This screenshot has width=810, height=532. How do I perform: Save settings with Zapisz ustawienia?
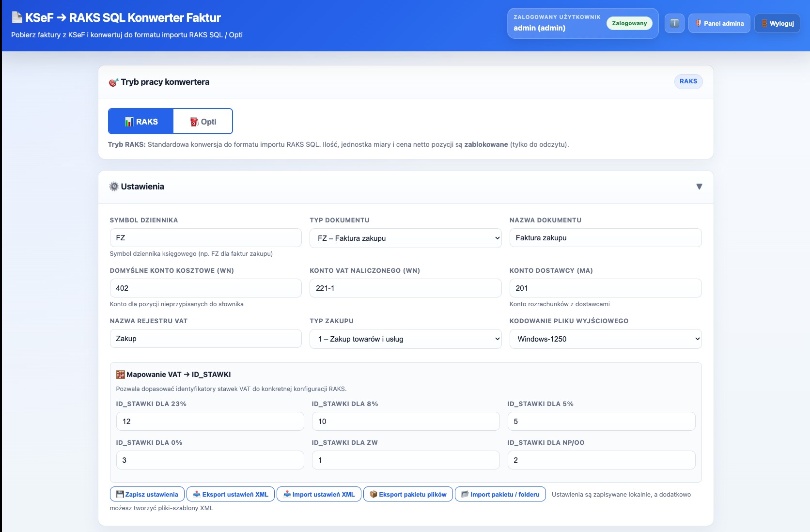(147, 494)
